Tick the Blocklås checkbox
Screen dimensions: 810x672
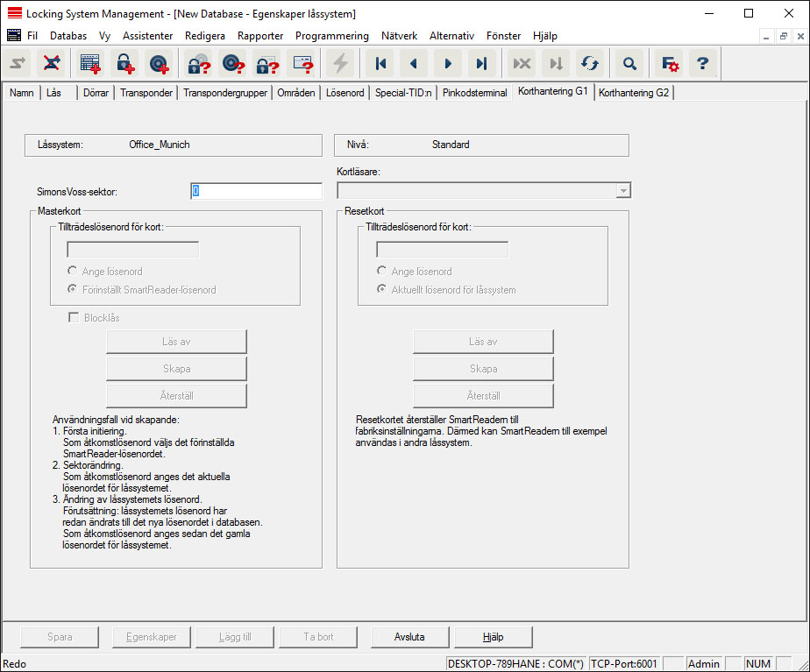[74, 318]
